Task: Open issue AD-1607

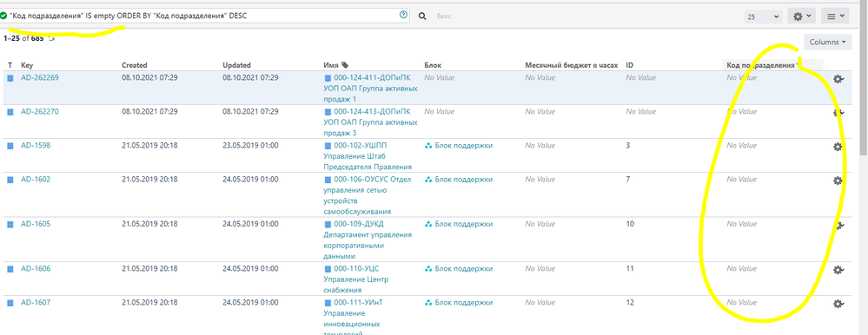Action: click(x=36, y=302)
